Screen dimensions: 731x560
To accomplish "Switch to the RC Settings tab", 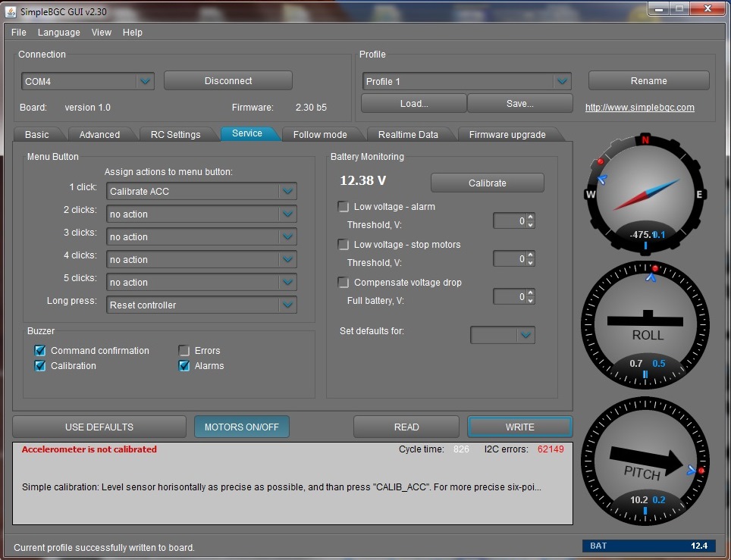I will coord(175,135).
